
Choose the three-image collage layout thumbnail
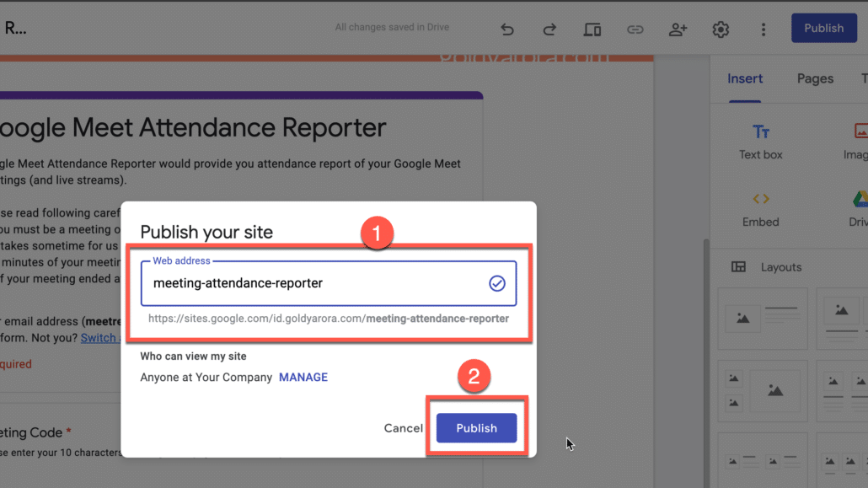tap(763, 391)
